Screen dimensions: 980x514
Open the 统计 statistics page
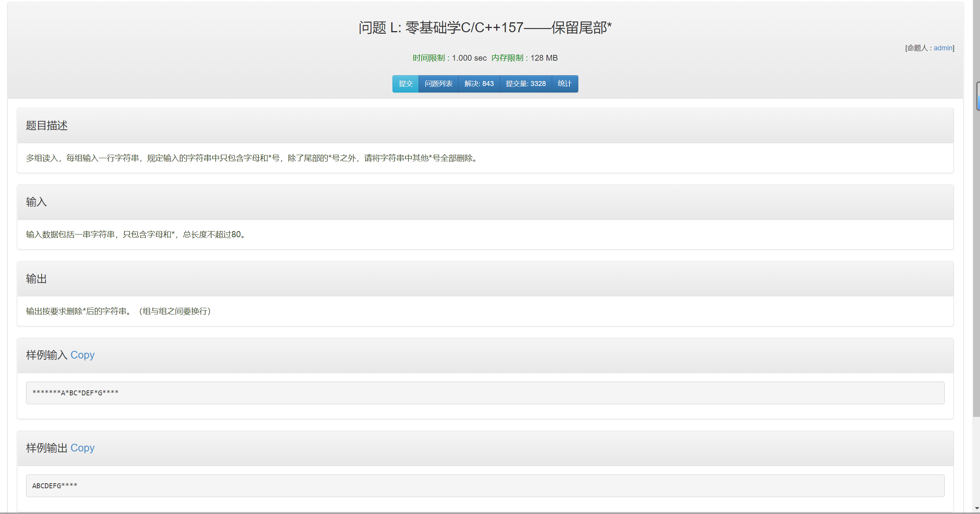[x=564, y=84]
